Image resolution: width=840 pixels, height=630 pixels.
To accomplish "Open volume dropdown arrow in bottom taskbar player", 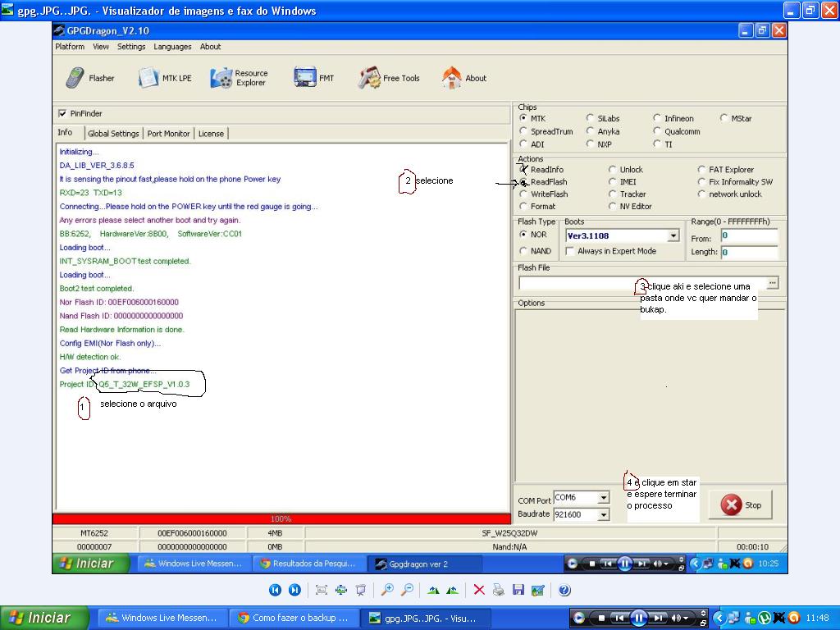I will (687, 619).
